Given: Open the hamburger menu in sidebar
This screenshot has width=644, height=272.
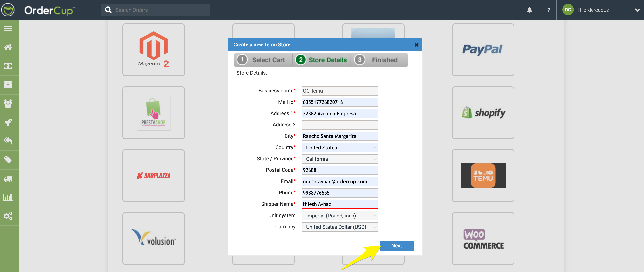Looking at the screenshot, I should point(8,29).
